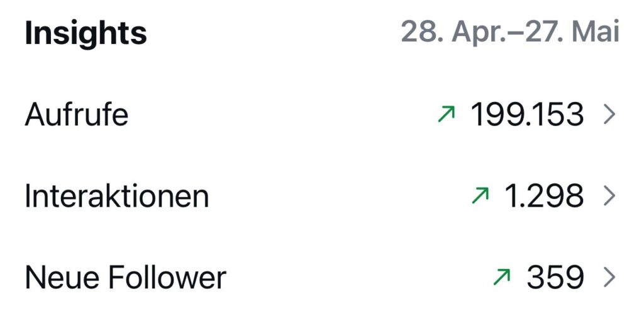
Task: Tap the Interaktionen label text
Action: point(117,195)
